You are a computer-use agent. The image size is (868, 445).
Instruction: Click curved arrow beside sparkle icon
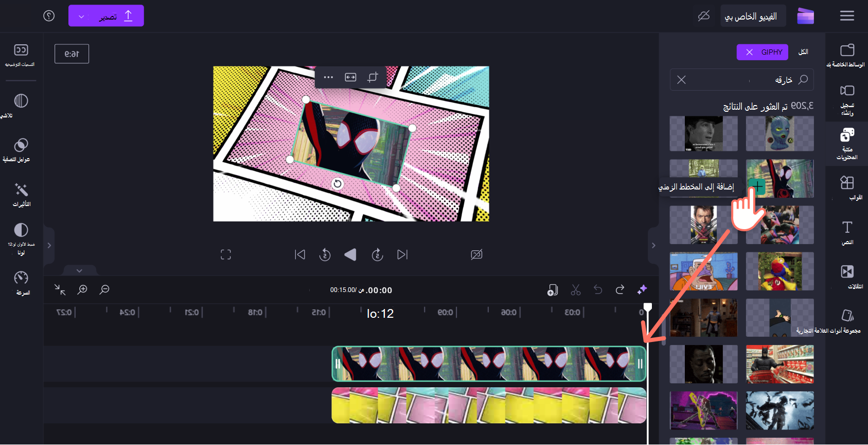point(620,290)
